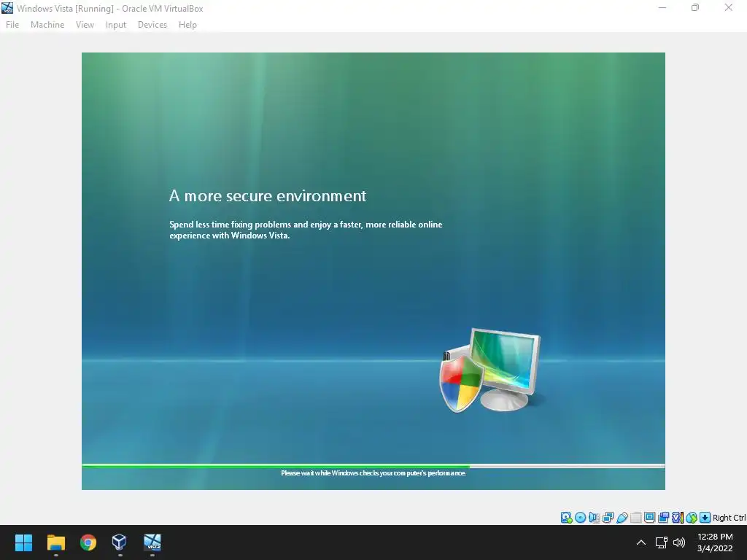Close the Windows Vista VM window

729,7
